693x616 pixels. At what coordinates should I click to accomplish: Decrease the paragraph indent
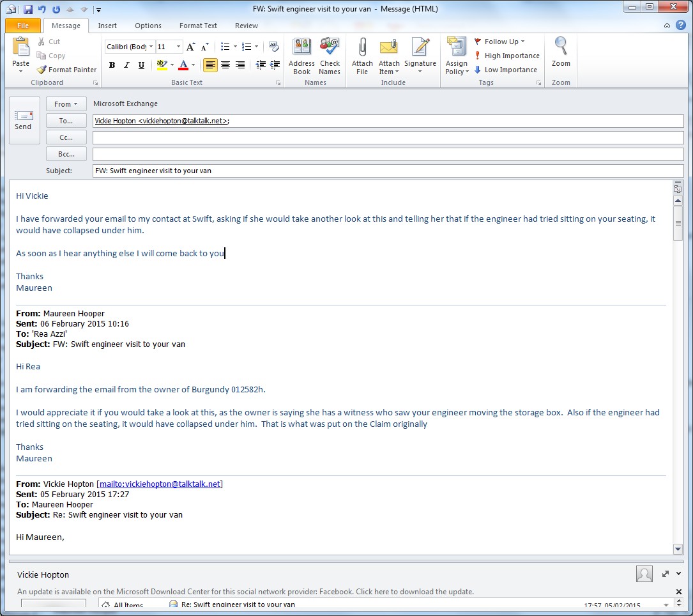(261, 65)
